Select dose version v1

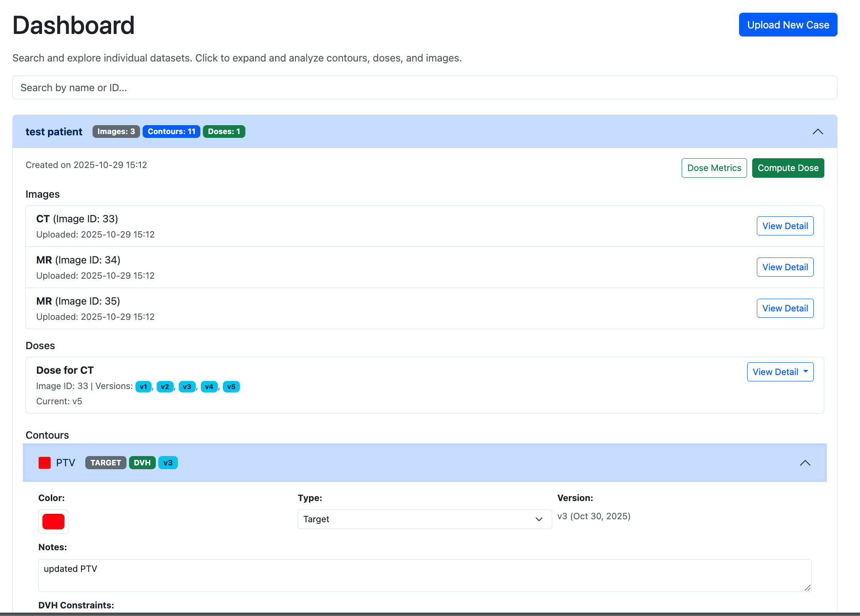(x=143, y=386)
